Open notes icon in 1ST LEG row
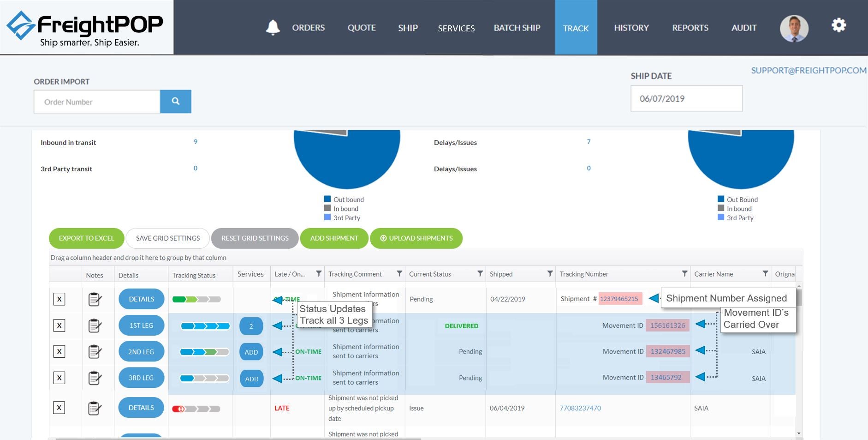Screen dimensions: 868x440 coord(95,325)
